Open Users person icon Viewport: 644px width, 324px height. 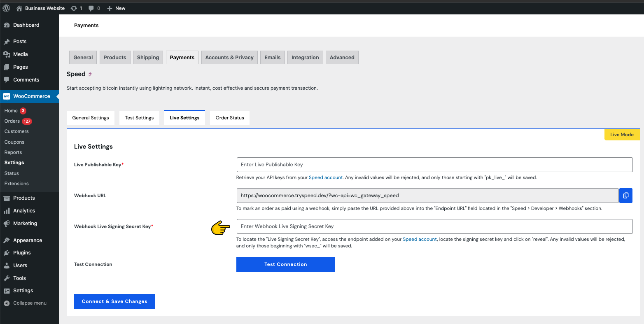(x=7, y=266)
